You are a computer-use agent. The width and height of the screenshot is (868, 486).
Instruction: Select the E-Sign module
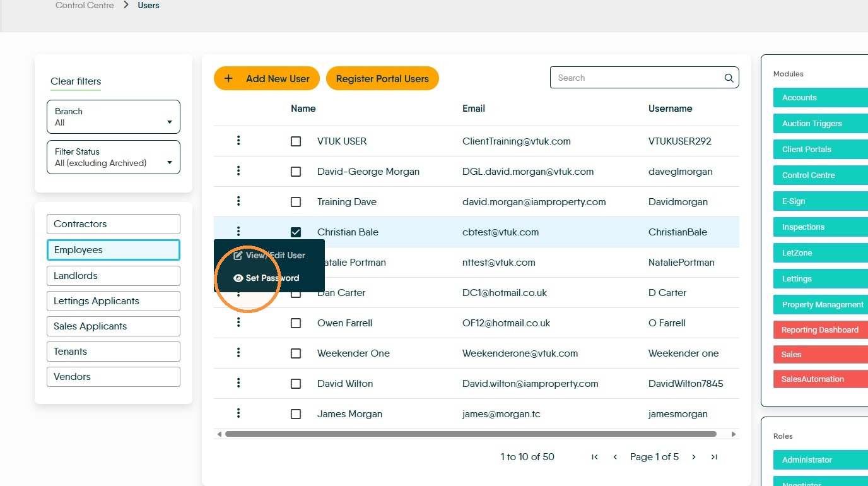click(x=821, y=201)
